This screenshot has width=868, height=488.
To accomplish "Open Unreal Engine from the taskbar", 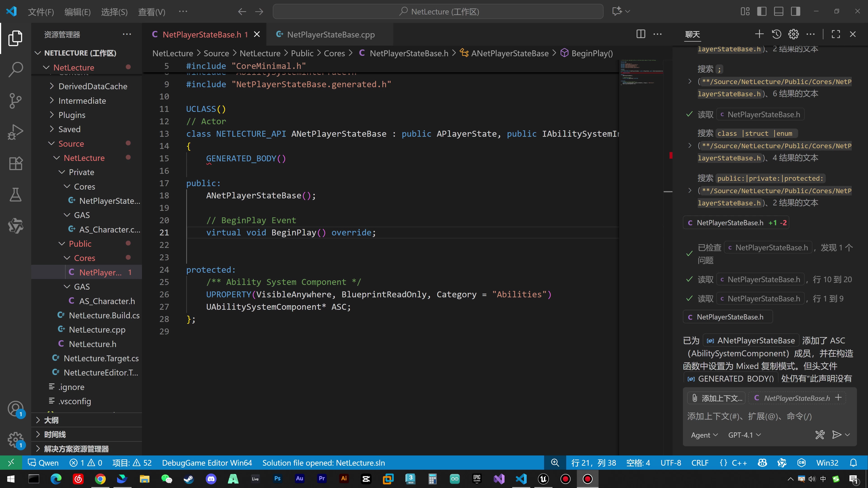I will tap(543, 479).
